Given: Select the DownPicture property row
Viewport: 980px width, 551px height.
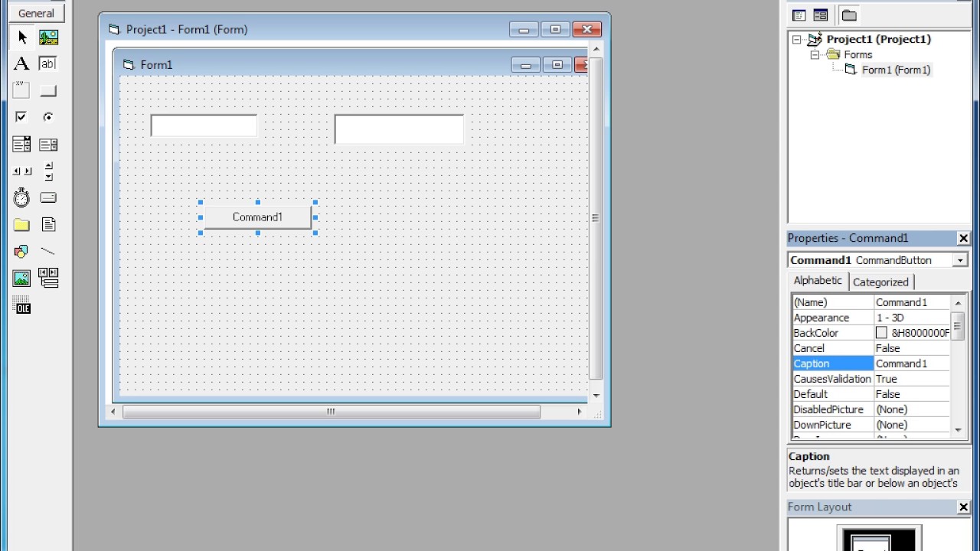Looking at the screenshot, I should 871,425.
